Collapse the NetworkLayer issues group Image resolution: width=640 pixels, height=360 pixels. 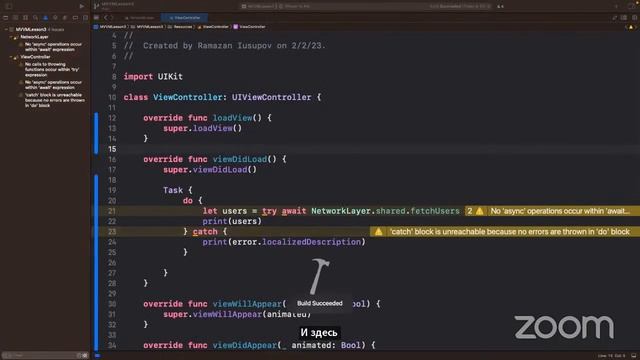click(x=11, y=37)
